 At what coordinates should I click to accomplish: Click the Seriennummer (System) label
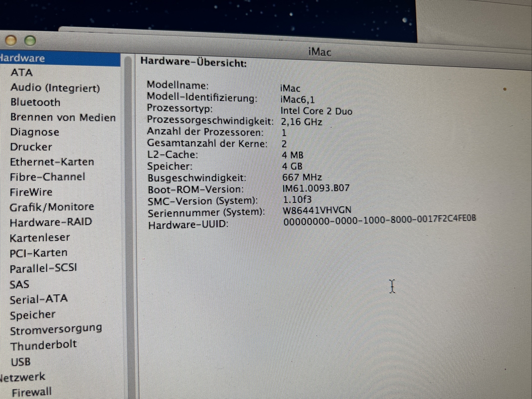[x=206, y=212]
